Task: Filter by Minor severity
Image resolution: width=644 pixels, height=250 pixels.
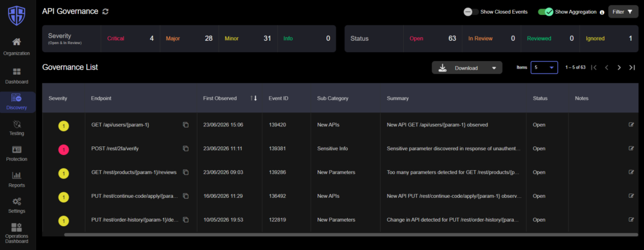Action: point(248,38)
